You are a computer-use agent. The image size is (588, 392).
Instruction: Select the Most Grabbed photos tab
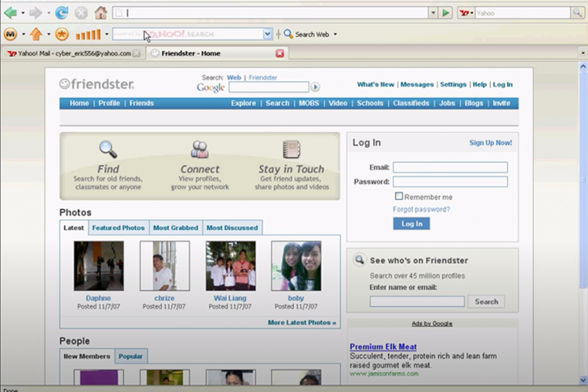(x=176, y=228)
